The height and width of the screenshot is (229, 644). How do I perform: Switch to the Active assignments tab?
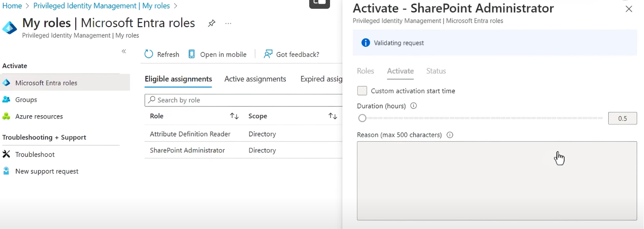[255, 79]
